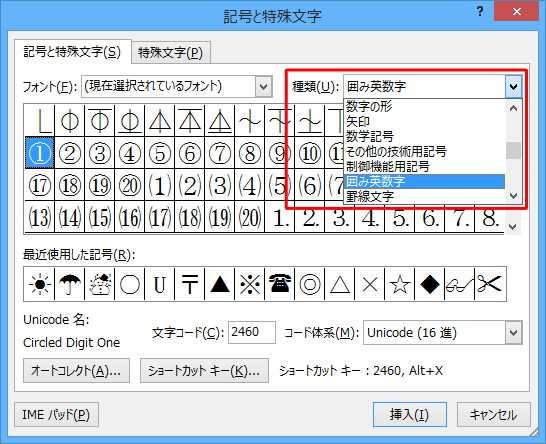
Task: Open the フォント font dropdown
Action: (x=264, y=86)
